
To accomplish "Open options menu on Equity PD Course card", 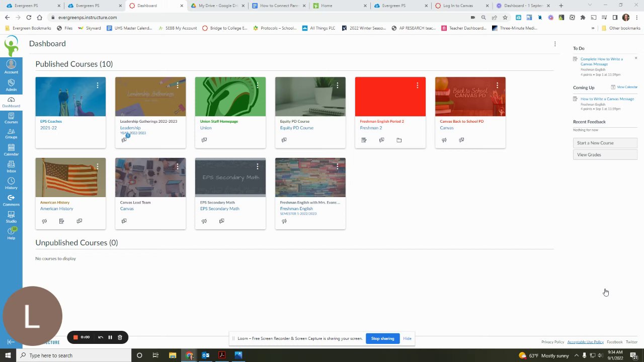I will 338,85.
